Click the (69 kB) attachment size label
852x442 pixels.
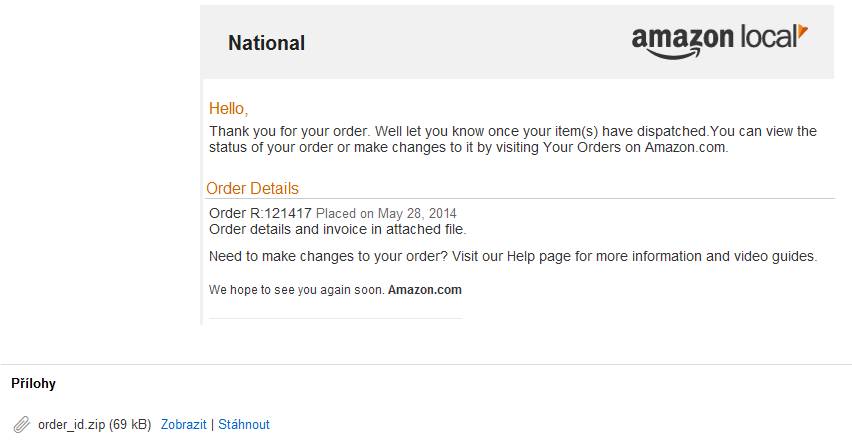130,425
